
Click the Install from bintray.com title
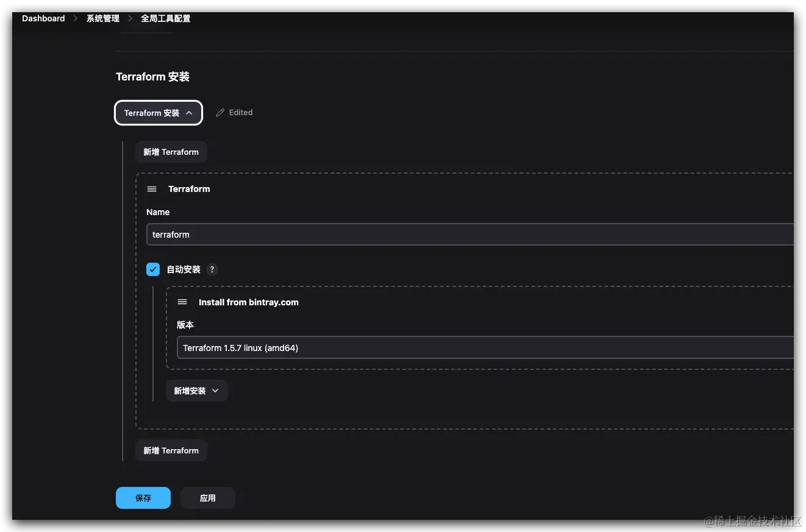click(249, 302)
